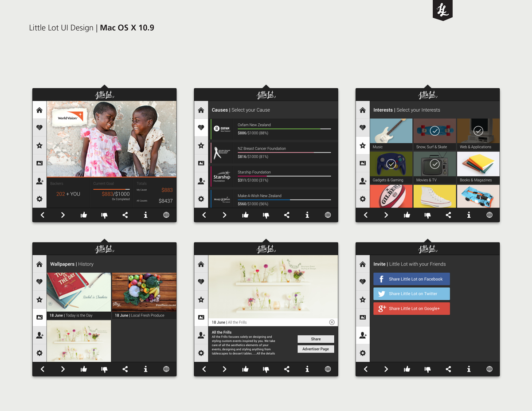Select the white sneaker interest tile
The image size is (532, 411).
point(434,196)
